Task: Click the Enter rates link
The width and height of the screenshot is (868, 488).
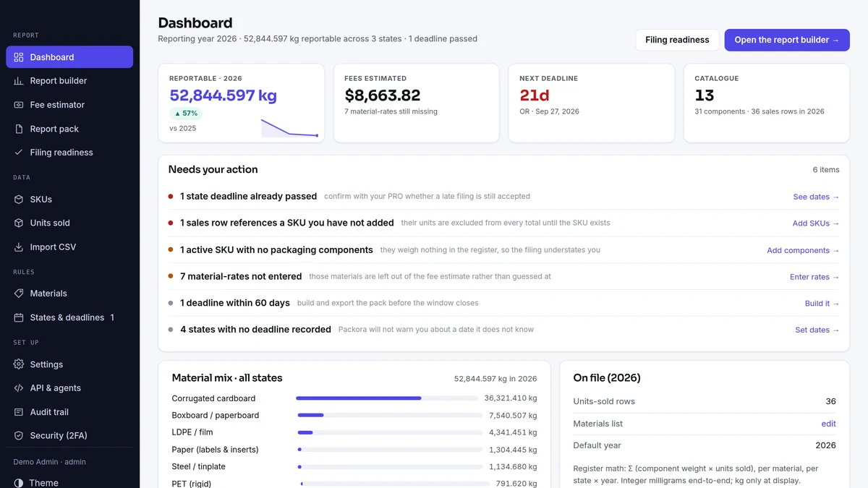Action: click(814, 277)
